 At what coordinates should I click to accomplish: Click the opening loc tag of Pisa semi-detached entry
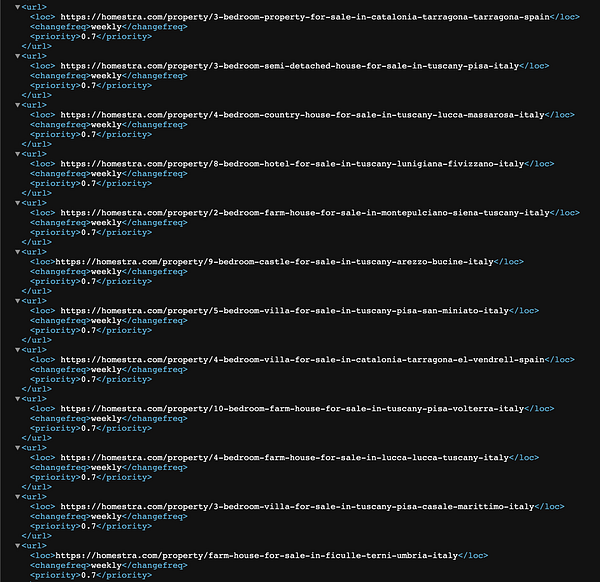(42, 66)
